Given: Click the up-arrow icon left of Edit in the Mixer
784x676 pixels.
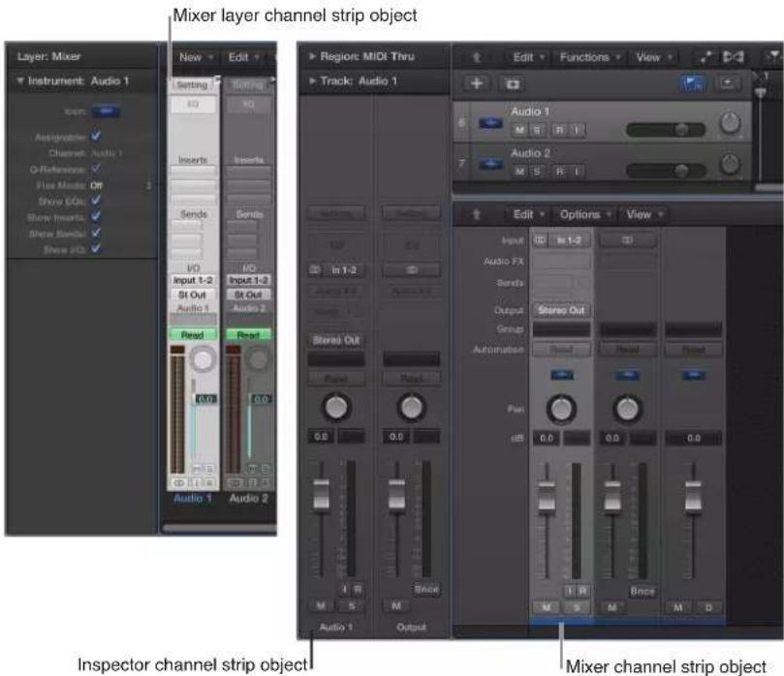Looking at the screenshot, I should pyautogui.click(x=476, y=214).
